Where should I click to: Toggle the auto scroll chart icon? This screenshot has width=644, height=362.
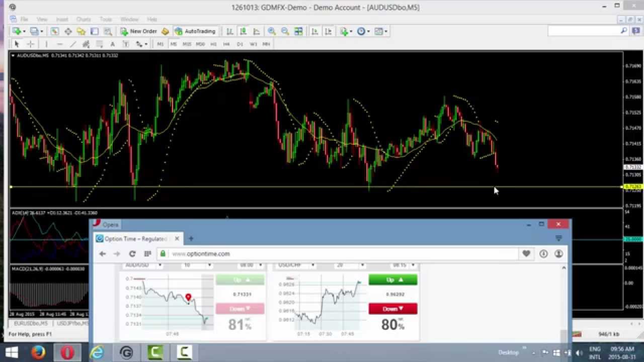point(315,31)
